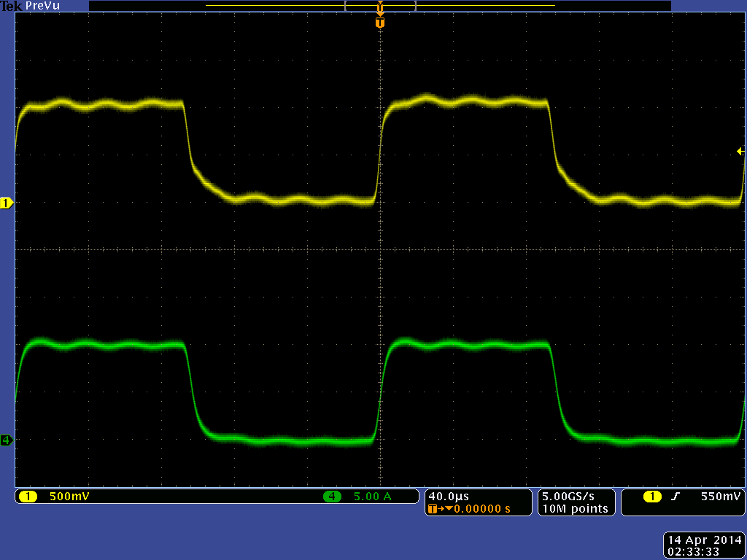Screen dimensions: 747x560
Task: Click the 500mV channel 1 scale readout
Action: (69, 497)
